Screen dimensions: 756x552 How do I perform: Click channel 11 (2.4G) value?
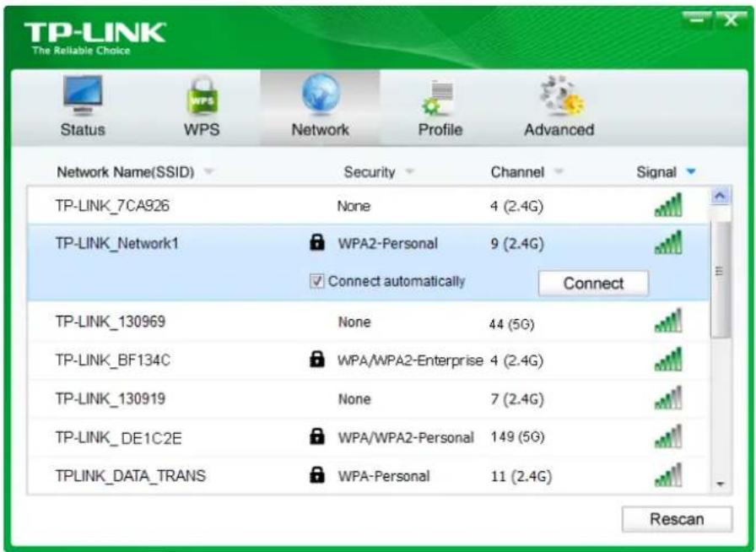521,476
